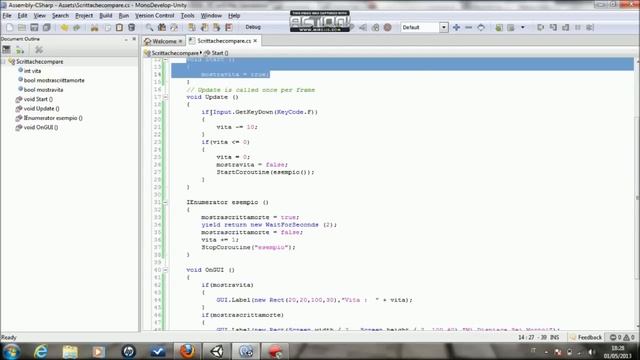The height and width of the screenshot is (360, 640).
Task: Click the Undo toolbar icon
Action: tap(64, 27)
